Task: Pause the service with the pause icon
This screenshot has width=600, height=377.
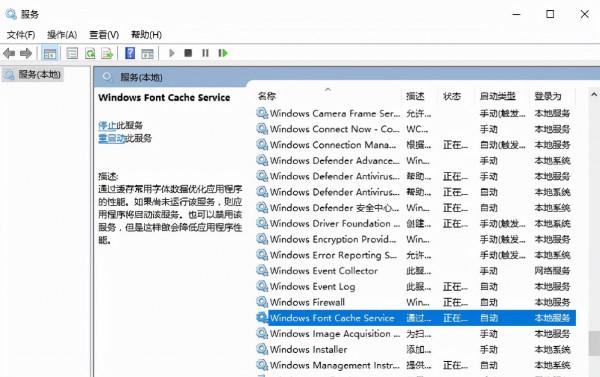Action: [x=205, y=53]
